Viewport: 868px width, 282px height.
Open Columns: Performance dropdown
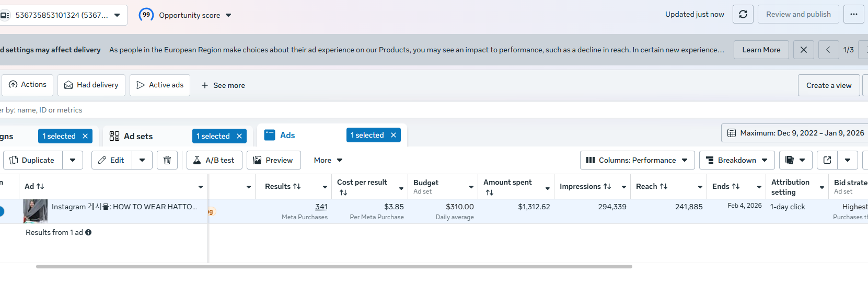tap(637, 160)
